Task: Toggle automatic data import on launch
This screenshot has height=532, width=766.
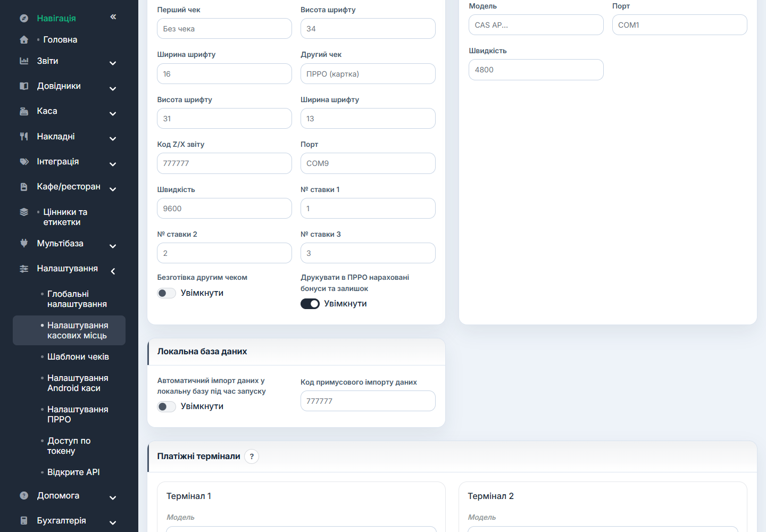Action: (x=166, y=406)
